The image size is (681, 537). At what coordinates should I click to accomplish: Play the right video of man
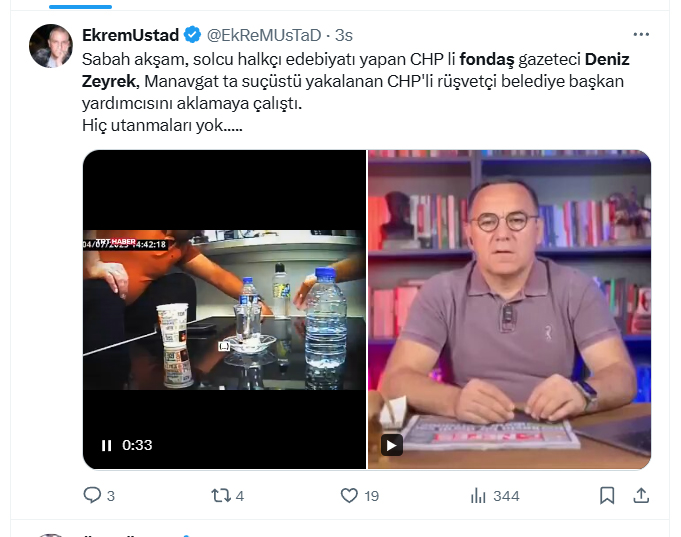391,445
